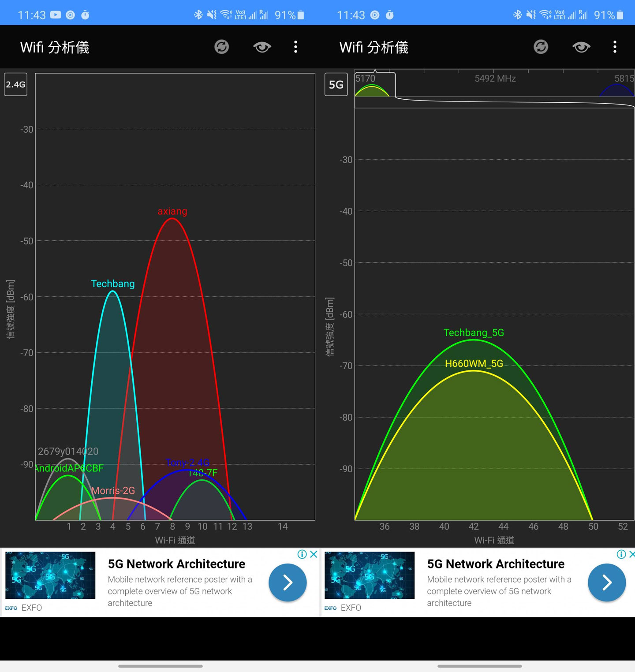Open the overflow menu in the right panel
635x672 pixels.
pyautogui.click(x=615, y=47)
